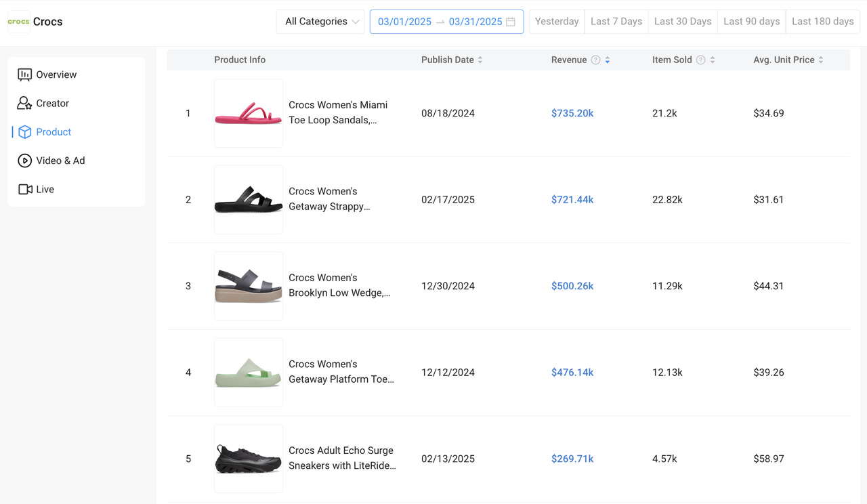This screenshot has height=504, width=867.
Task: Open the green Getaway Platform sandal thumbnail
Action: [x=249, y=373]
